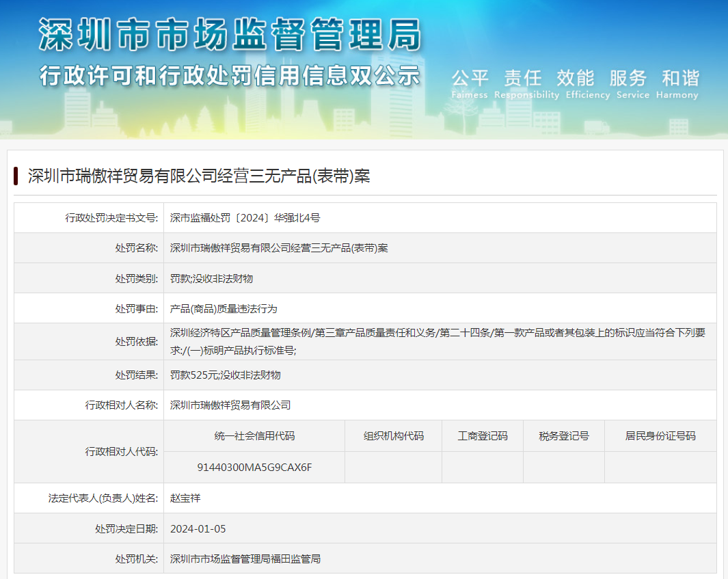
Task: Click the banner title 深圳市市场监督管理局
Action: tap(230, 35)
